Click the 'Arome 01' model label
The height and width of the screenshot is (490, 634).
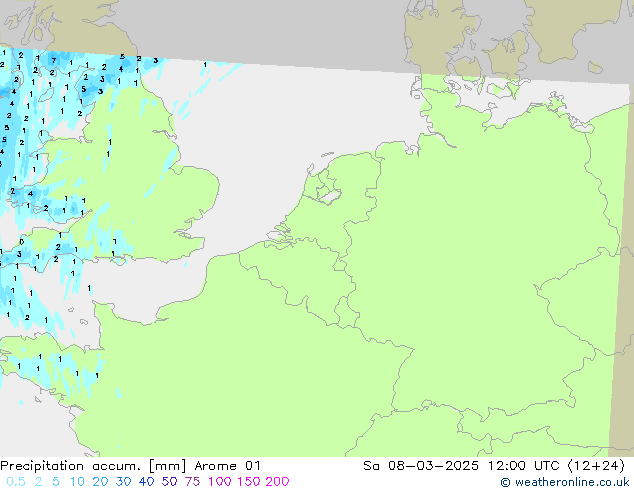click(227, 466)
